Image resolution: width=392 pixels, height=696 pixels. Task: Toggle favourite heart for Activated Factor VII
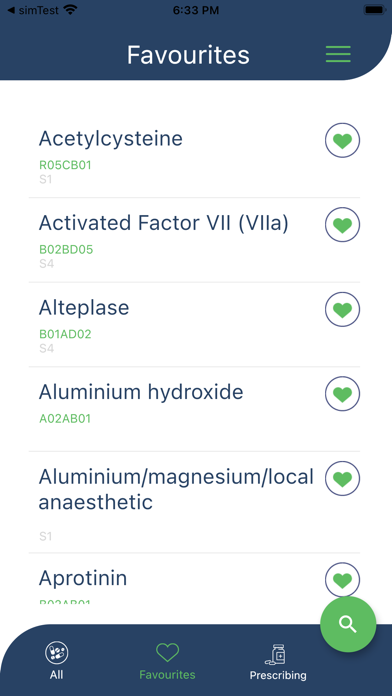point(342,225)
